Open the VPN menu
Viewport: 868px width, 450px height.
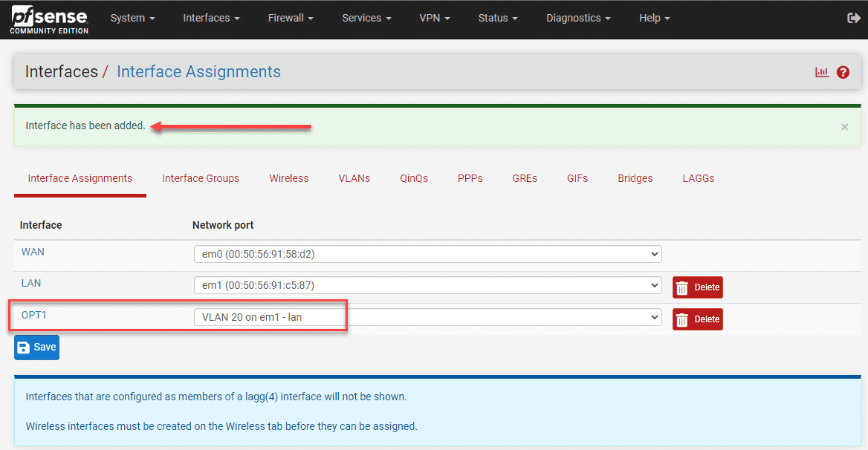435,19
